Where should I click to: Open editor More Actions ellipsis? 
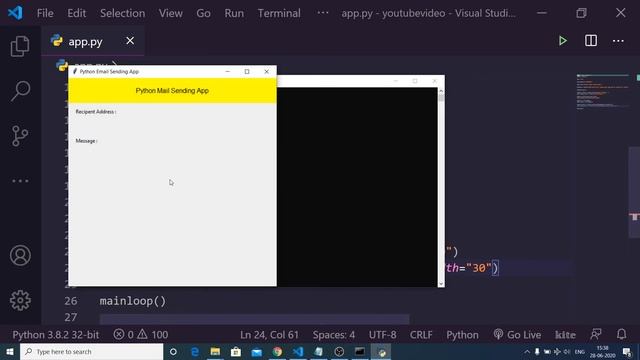[618, 41]
